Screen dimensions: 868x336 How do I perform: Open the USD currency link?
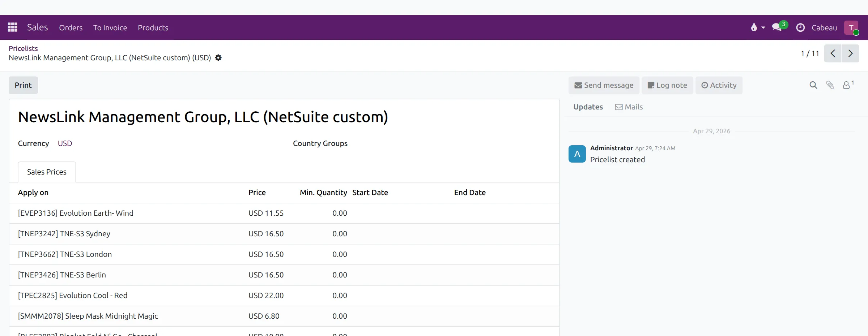click(x=65, y=143)
